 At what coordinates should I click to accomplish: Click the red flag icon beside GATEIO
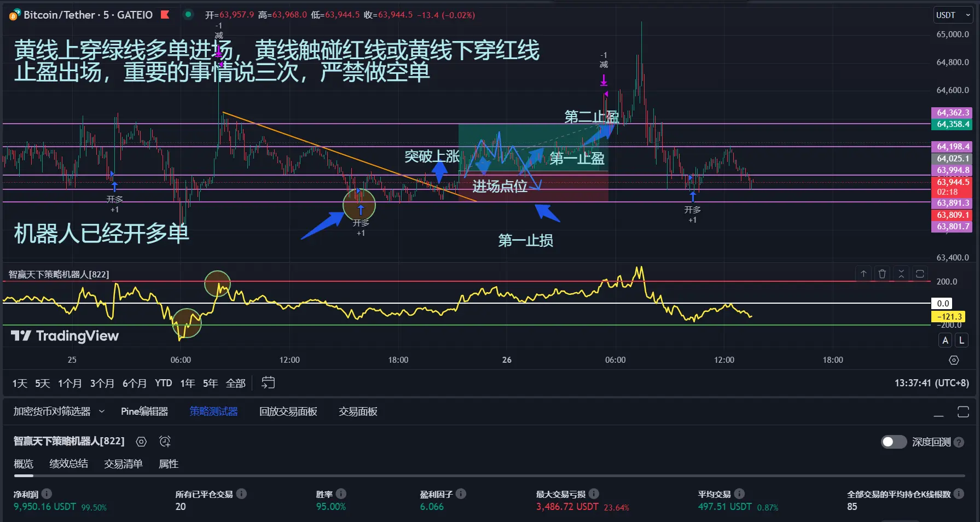(165, 15)
